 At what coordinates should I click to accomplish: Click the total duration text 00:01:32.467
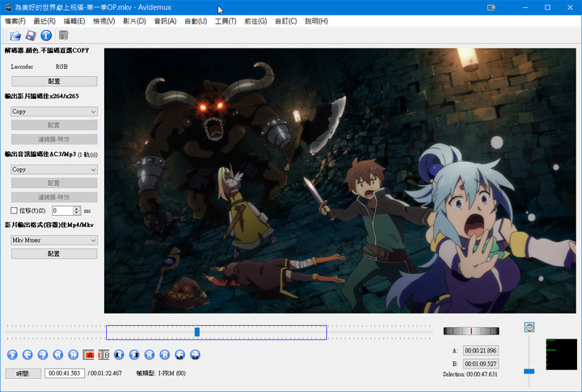[x=106, y=373]
